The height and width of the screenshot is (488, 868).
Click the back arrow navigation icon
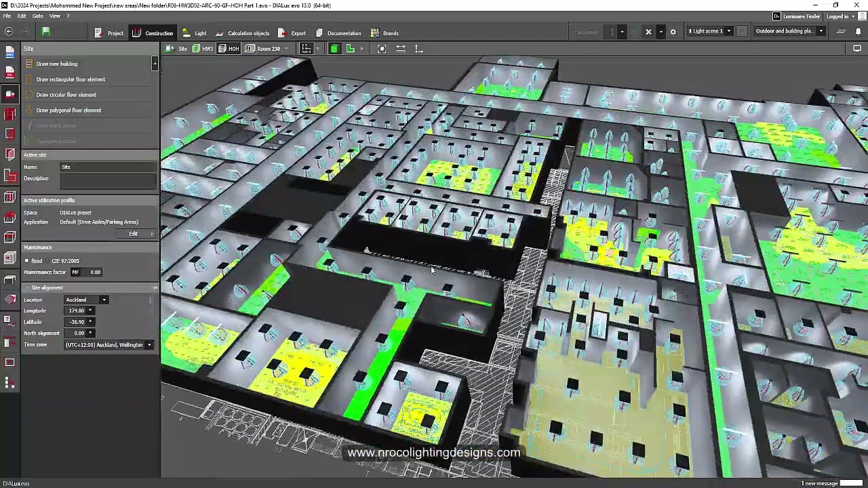tap(9, 31)
